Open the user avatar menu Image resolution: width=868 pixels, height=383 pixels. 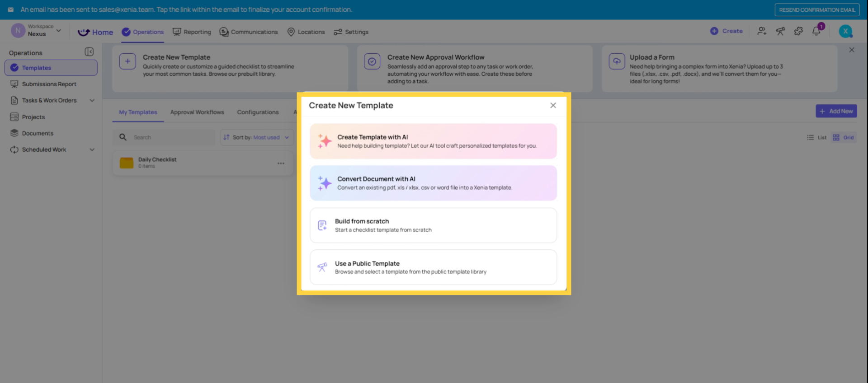[845, 31]
